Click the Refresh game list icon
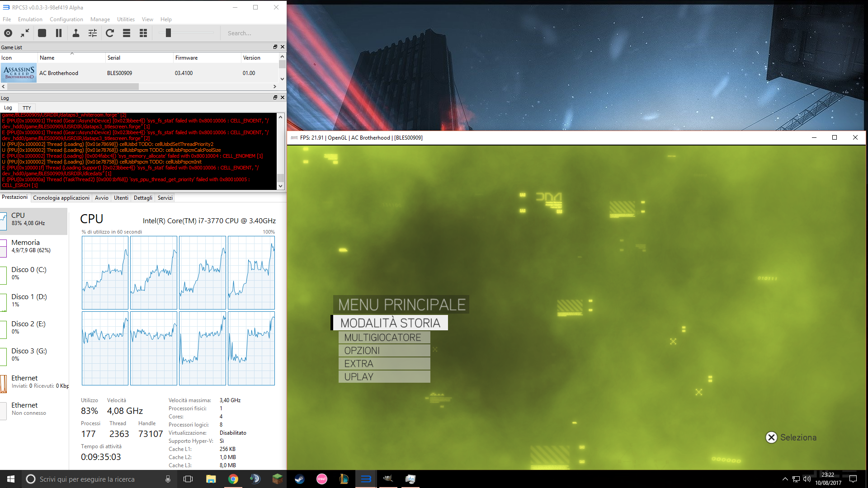Screen dimensions: 868x488 point(110,33)
